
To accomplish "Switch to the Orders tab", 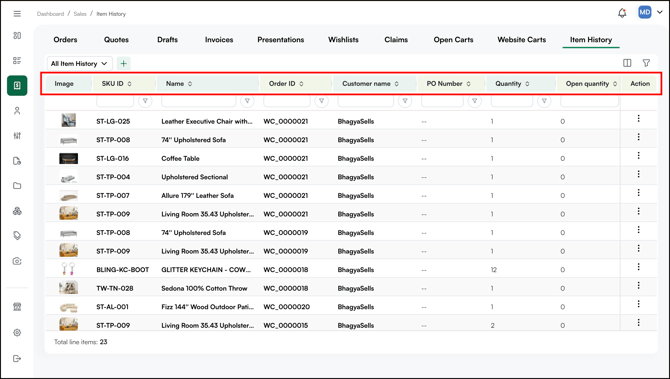I will (65, 40).
